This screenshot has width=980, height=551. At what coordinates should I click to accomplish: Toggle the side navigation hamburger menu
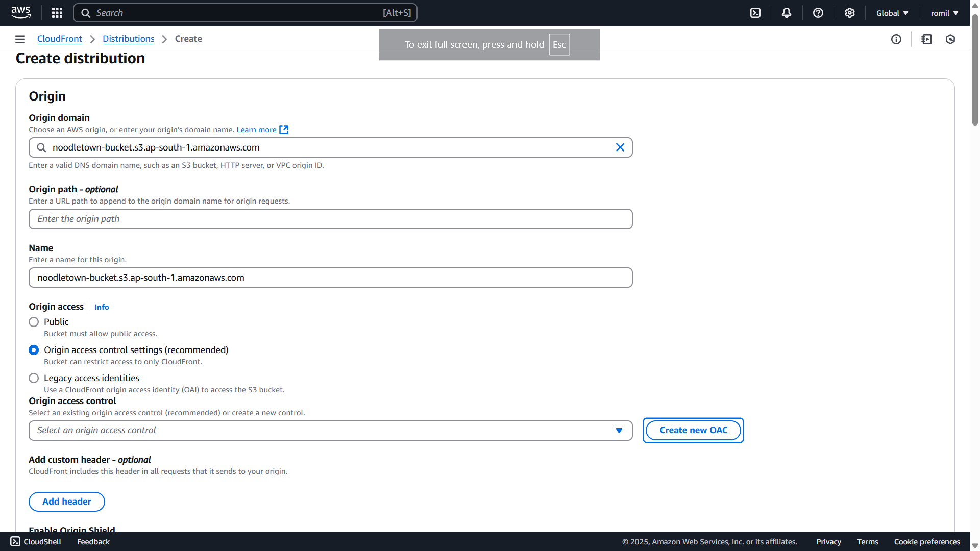pyautogui.click(x=20, y=39)
